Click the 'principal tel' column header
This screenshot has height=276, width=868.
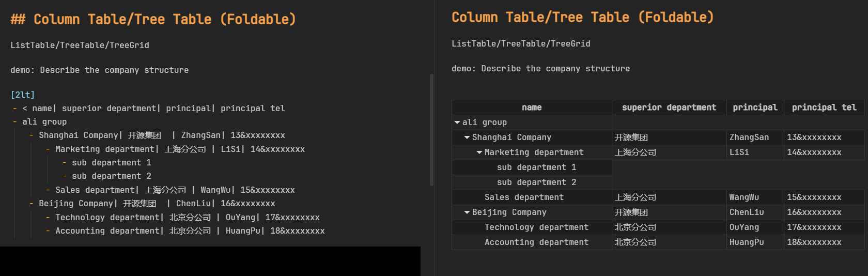824,108
